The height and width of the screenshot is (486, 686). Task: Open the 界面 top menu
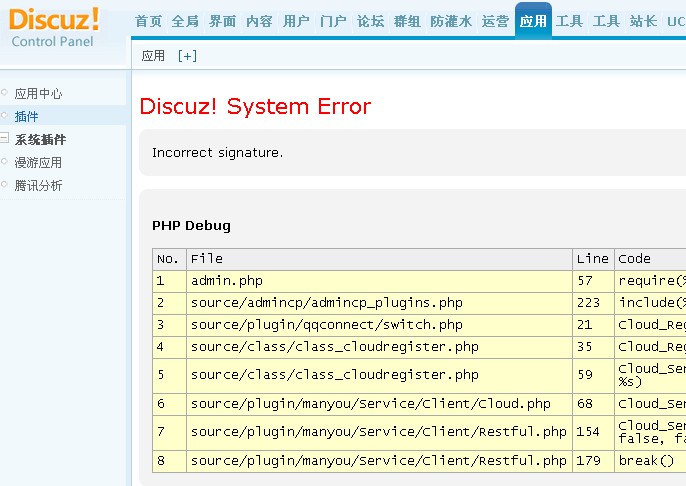[x=222, y=21]
